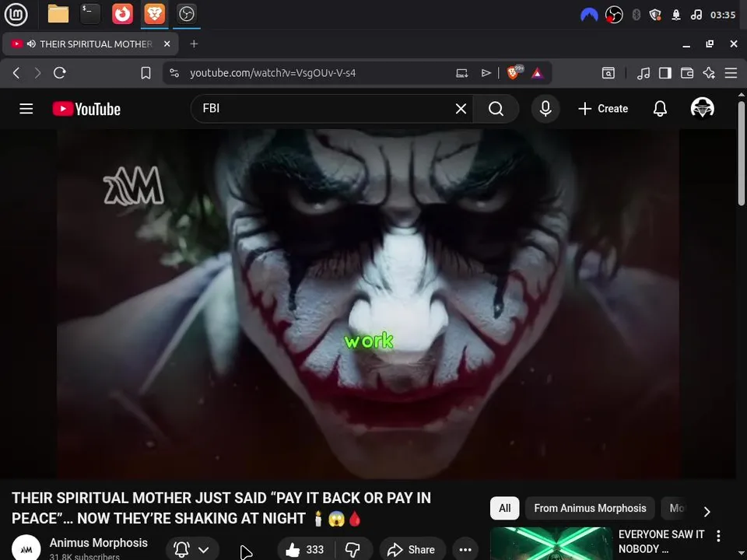Run the YouTube search magnifier button

[496, 109]
